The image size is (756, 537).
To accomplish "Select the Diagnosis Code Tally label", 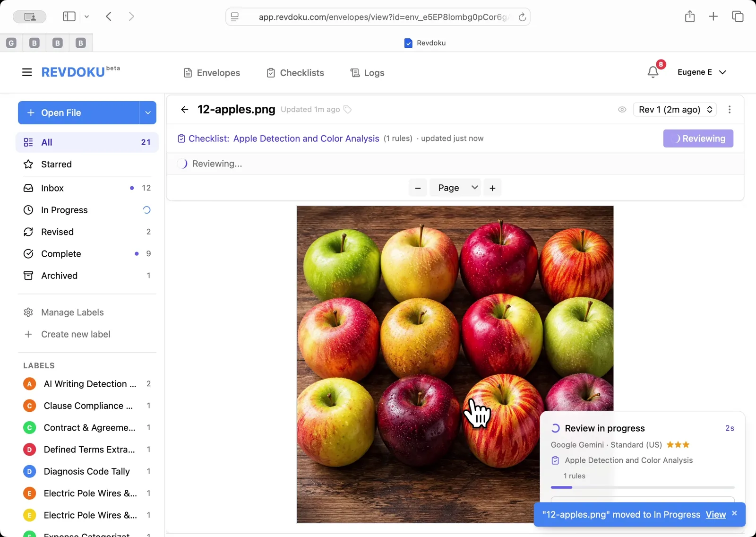I will tap(86, 471).
